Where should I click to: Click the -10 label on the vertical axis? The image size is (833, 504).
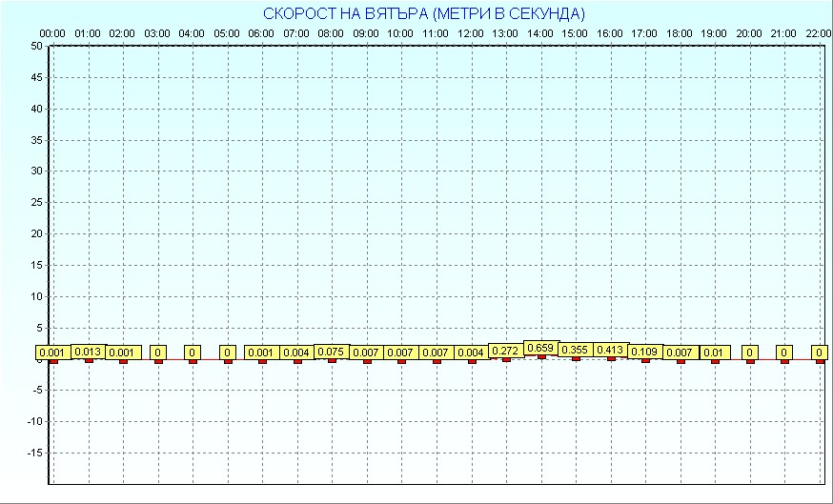pyautogui.click(x=34, y=421)
